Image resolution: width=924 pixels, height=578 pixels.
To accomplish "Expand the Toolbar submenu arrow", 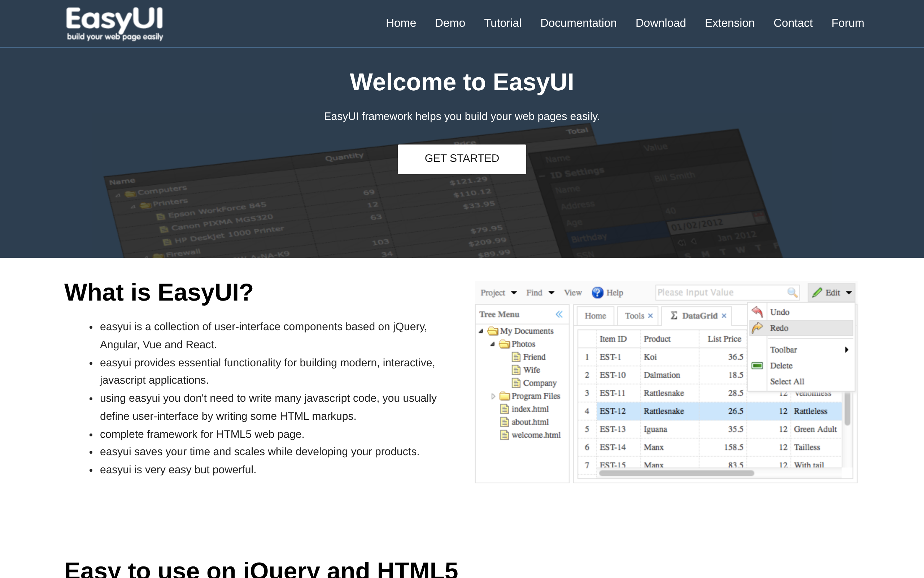I will [x=846, y=349].
